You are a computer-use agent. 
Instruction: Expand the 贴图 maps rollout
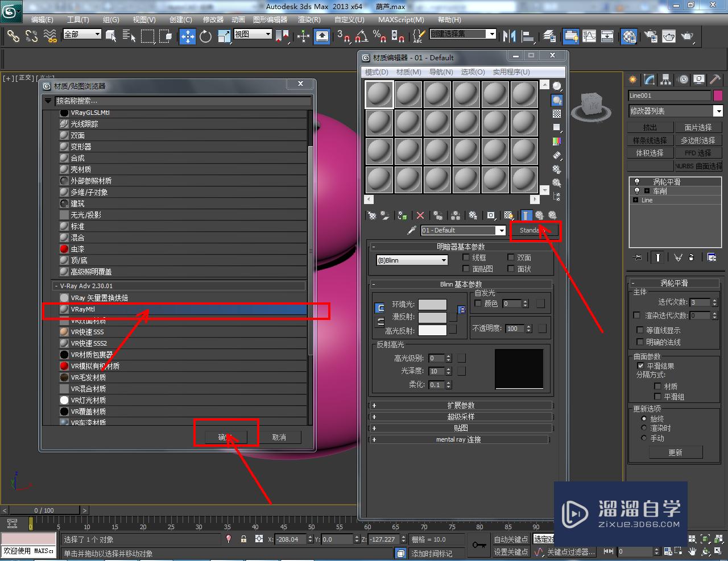point(461,428)
